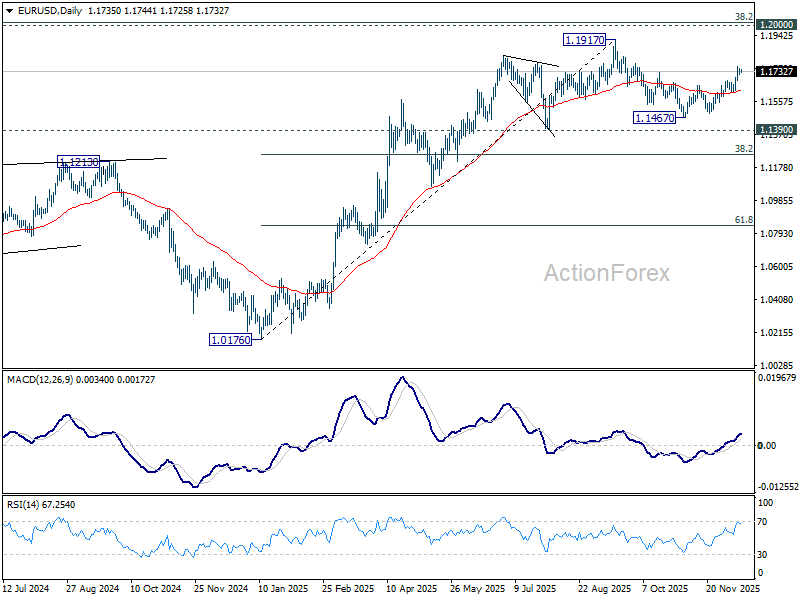Click the 1.15575 price axis value

(x=777, y=102)
